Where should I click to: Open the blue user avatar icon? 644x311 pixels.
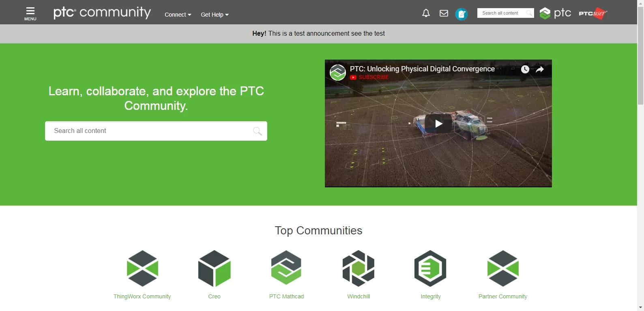(x=461, y=14)
